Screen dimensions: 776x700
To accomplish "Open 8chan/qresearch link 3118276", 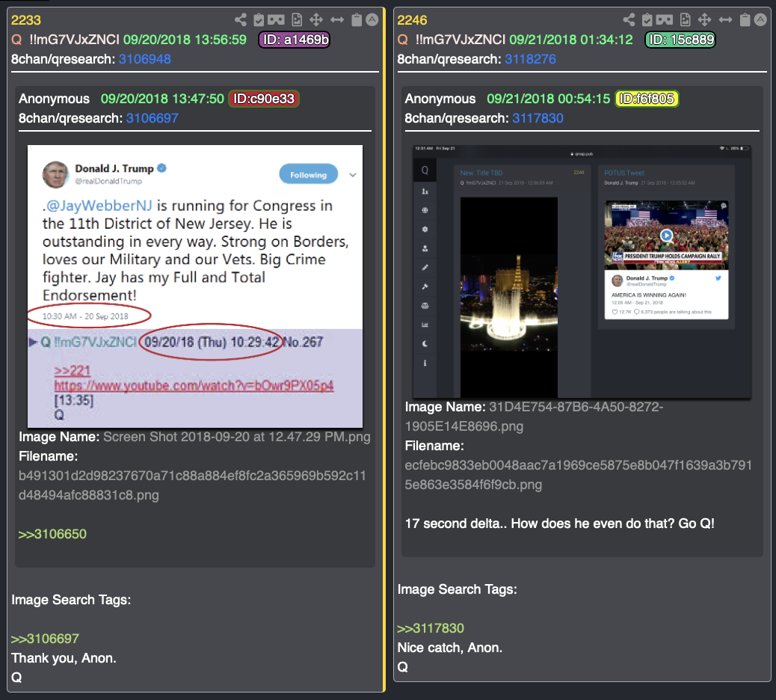I will point(530,59).
